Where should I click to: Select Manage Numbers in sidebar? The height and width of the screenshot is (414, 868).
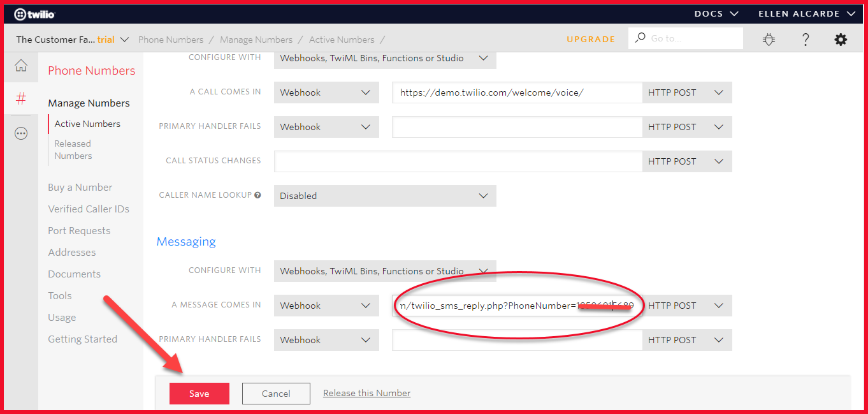click(x=89, y=103)
